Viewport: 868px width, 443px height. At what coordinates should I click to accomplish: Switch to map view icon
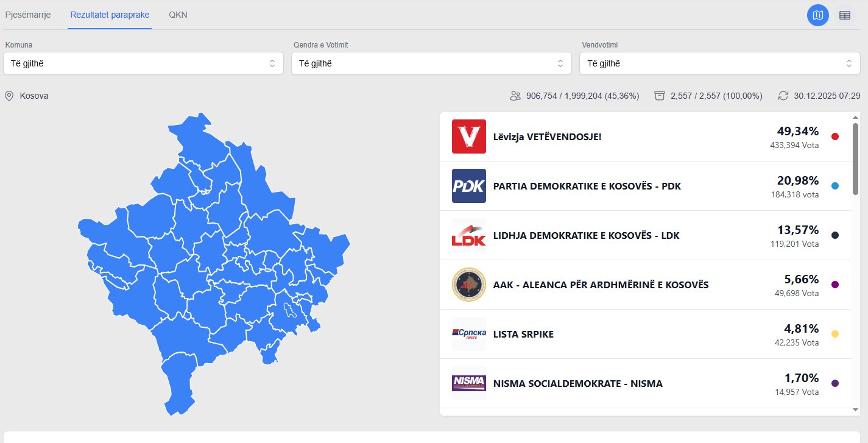pos(817,15)
